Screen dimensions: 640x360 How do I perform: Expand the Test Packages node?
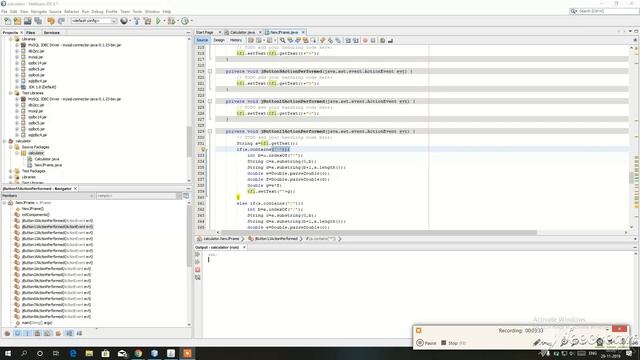pos(11,171)
